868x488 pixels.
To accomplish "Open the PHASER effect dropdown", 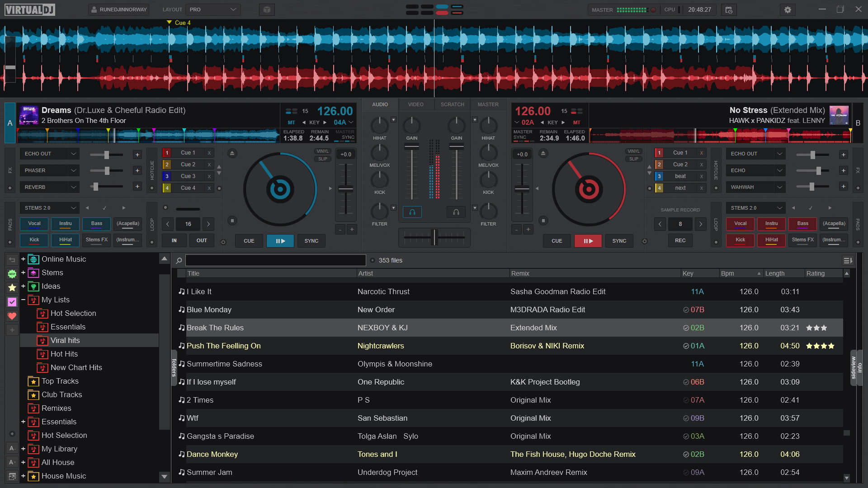I will (73, 170).
